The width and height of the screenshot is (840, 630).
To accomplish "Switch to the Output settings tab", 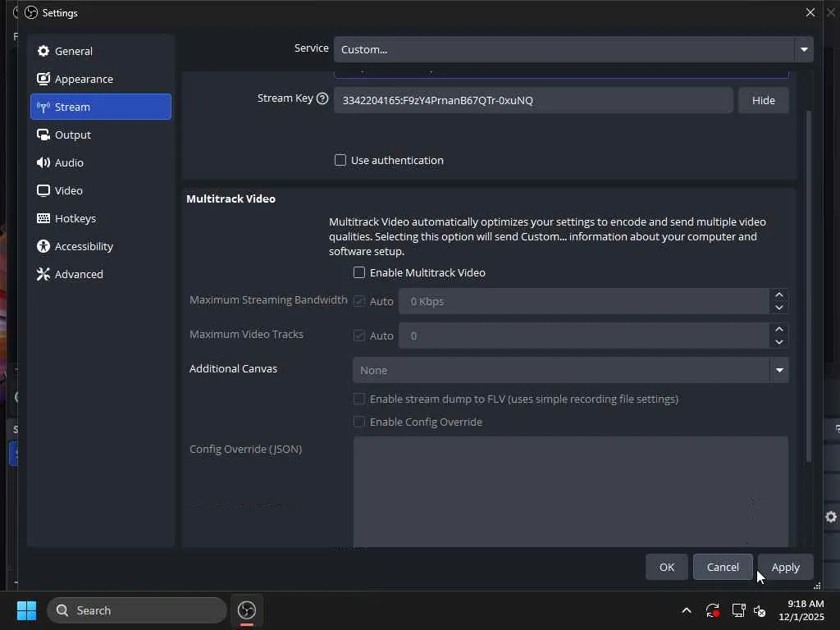I will pyautogui.click(x=101, y=135).
